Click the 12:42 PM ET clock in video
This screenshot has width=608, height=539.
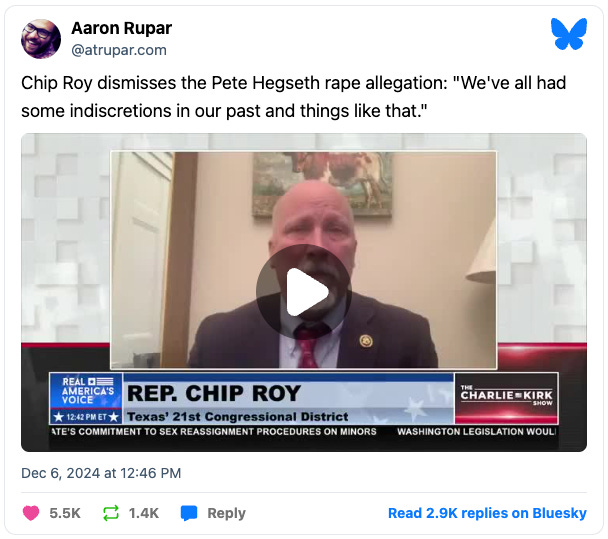[86, 417]
